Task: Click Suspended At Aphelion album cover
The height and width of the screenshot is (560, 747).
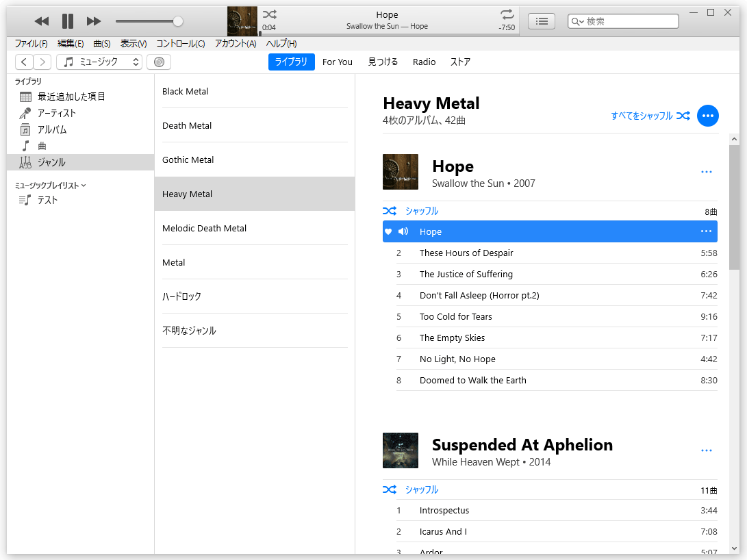Action: (400, 450)
